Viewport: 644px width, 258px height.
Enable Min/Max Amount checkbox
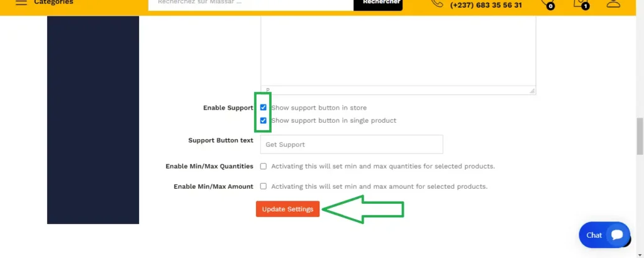264,186
